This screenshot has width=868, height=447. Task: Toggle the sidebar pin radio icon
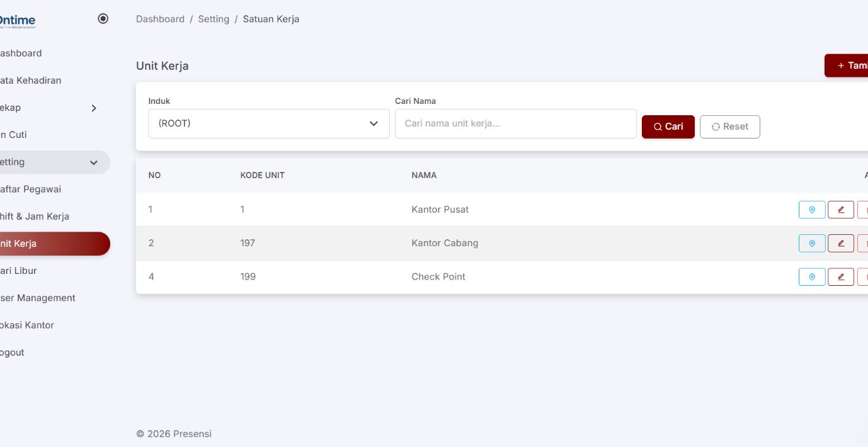[x=103, y=19]
